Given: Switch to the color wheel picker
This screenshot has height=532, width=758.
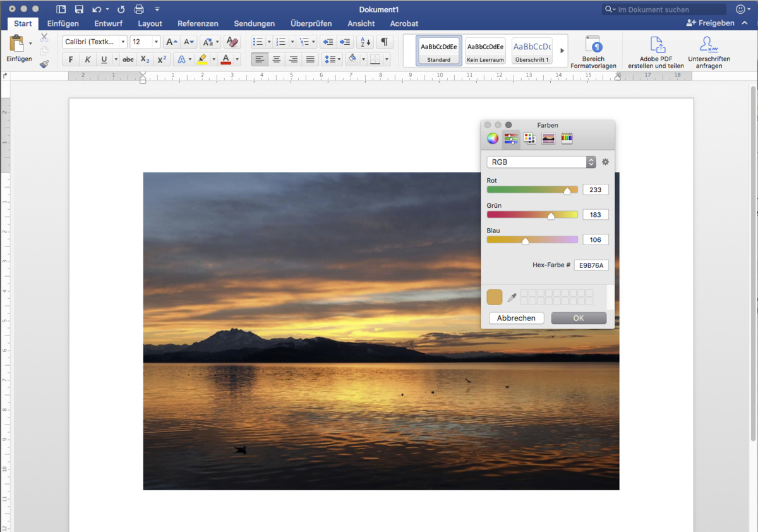Looking at the screenshot, I should (493, 138).
